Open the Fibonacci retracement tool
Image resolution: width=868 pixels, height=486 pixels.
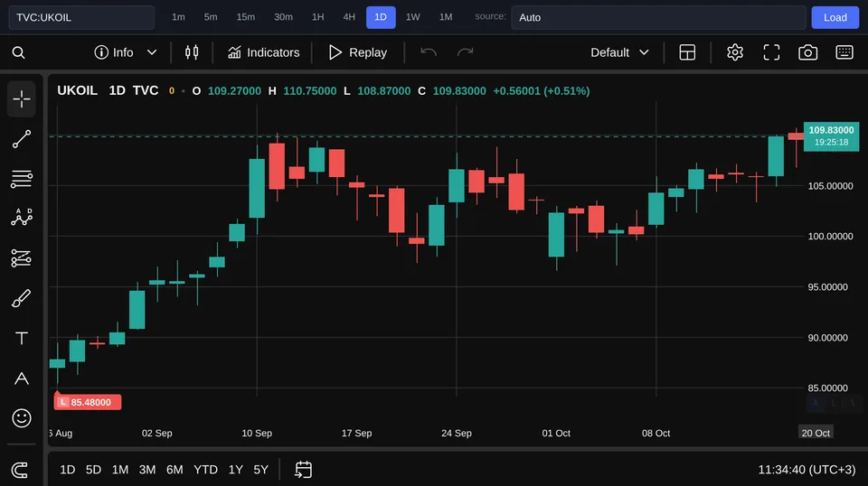coord(22,179)
